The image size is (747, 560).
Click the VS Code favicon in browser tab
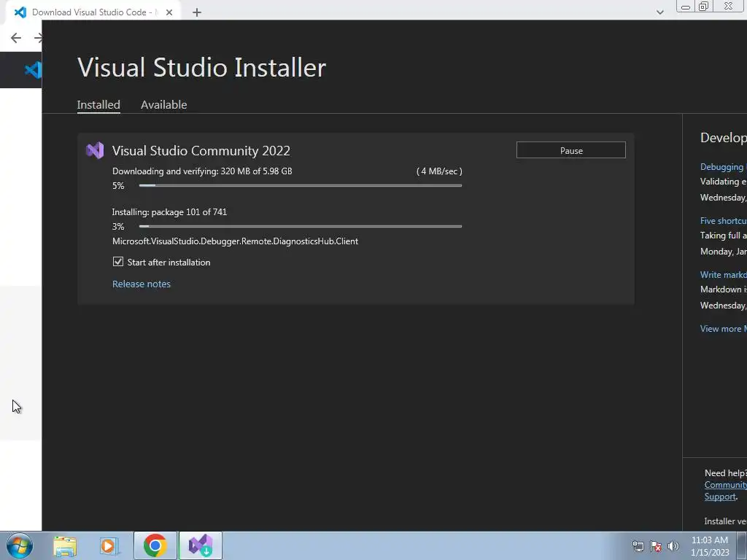[20, 12]
